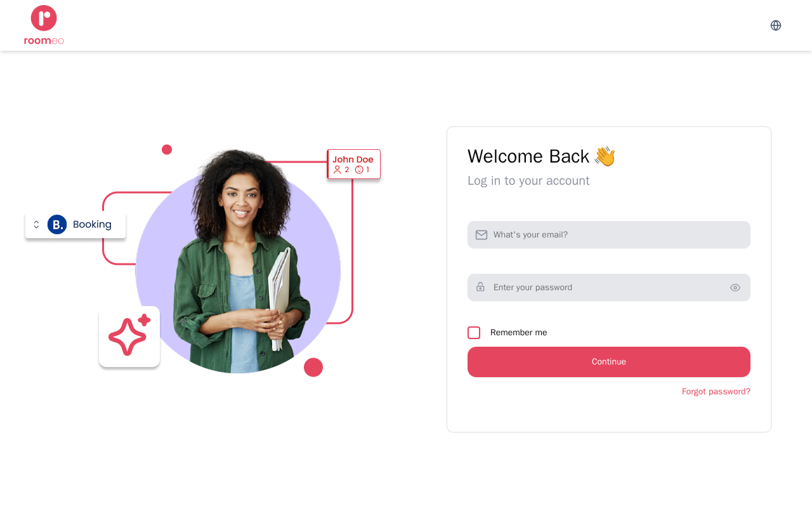This screenshot has width=812, height=508.
Task: Click the waving hand emoji
Action: click(605, 156)
